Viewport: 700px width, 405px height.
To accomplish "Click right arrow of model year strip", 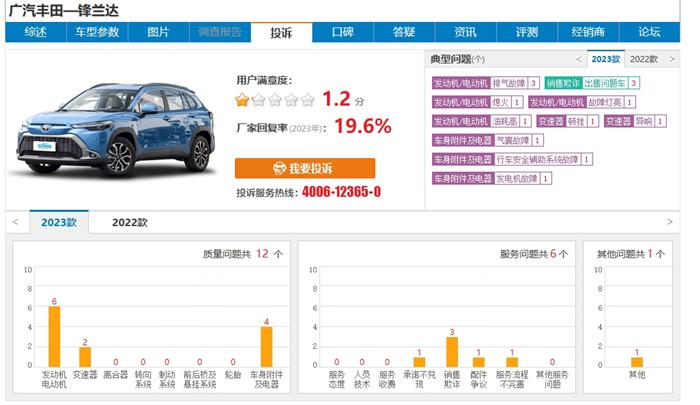I will pyautogui.click(x=670, y=222).
